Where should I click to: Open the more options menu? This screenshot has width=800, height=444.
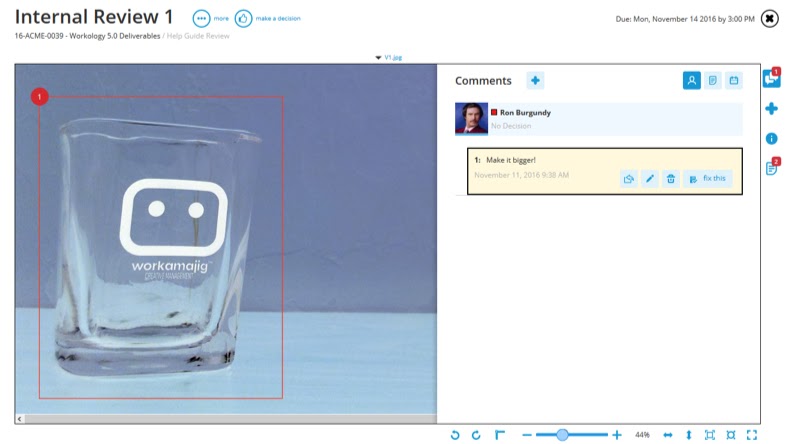201,18
